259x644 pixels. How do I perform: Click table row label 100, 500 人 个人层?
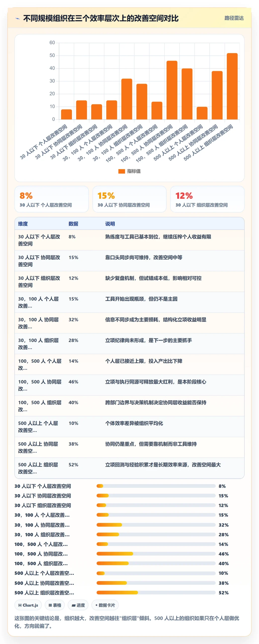[x=40, y=365]
